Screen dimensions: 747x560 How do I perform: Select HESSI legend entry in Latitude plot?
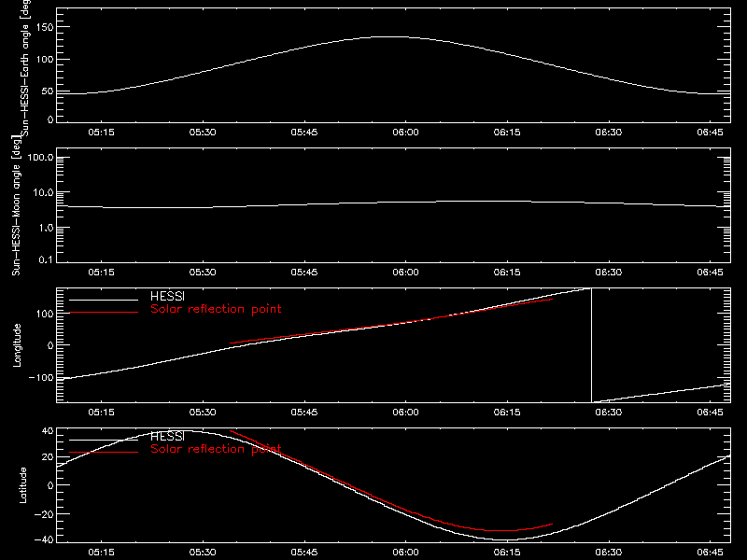(167, 436)
